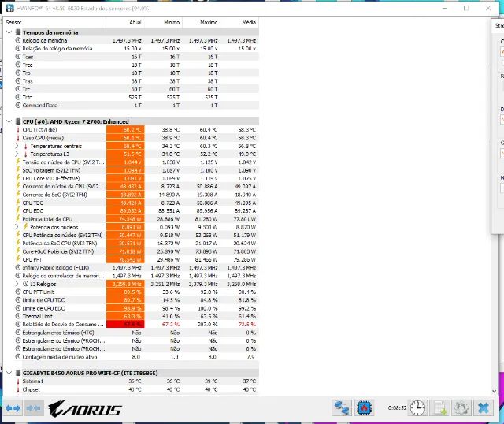This screenshot has height=424, width=504.
Task: Open sensor settings gear icon
Action: tap(461, 408)
